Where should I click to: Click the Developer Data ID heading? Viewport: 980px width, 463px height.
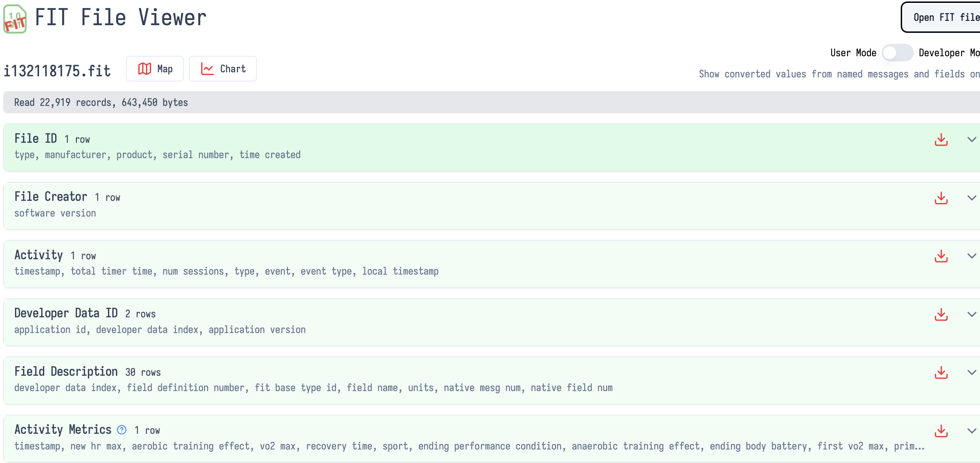[x=66, y=313]
